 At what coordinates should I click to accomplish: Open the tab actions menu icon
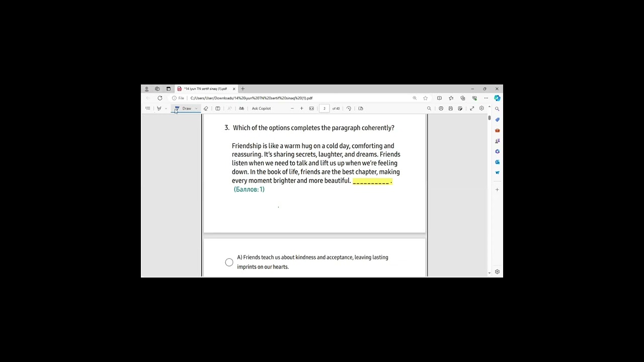pos(168,89)
